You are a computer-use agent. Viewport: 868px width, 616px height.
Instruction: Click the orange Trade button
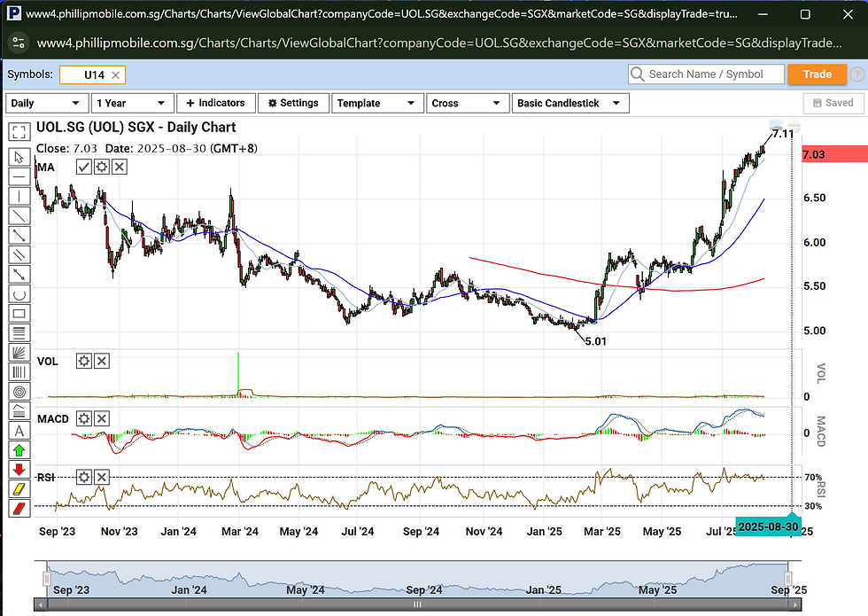pos(817,74)
